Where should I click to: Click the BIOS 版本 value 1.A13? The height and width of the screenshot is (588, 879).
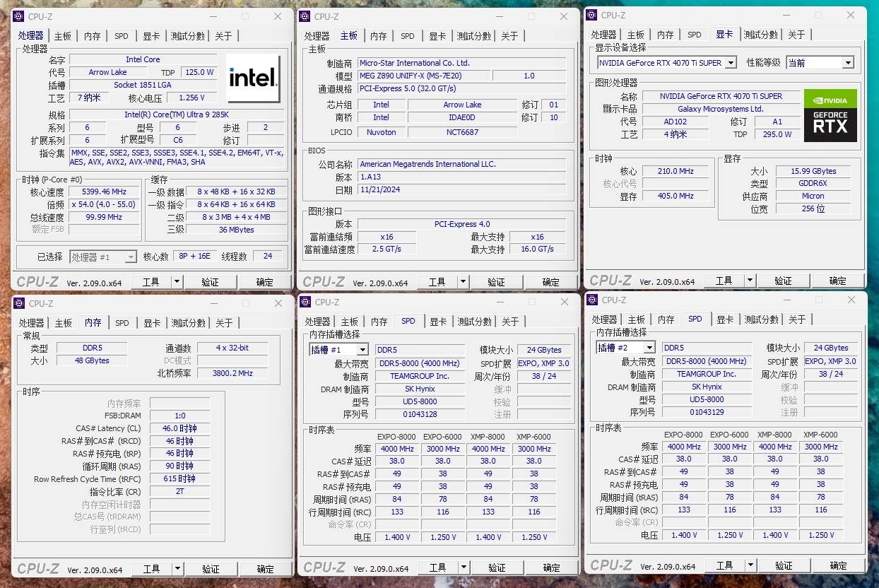click(x=461, y=177)
